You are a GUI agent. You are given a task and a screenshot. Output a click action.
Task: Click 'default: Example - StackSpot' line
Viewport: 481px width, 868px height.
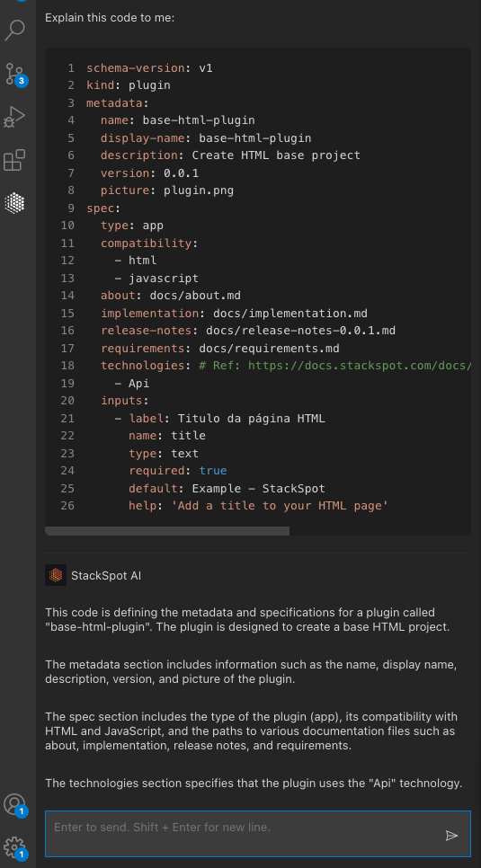pyautogui.click(x=227, y=488)
